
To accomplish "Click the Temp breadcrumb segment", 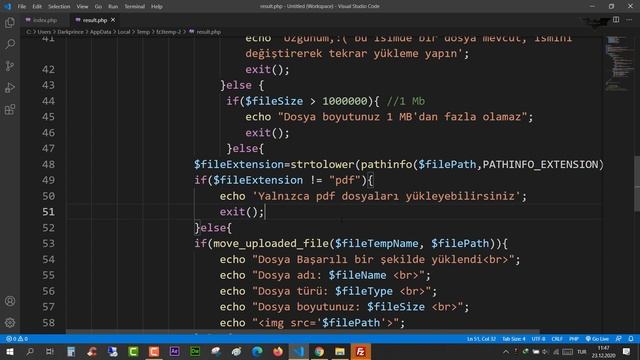I will click(143, 32).
